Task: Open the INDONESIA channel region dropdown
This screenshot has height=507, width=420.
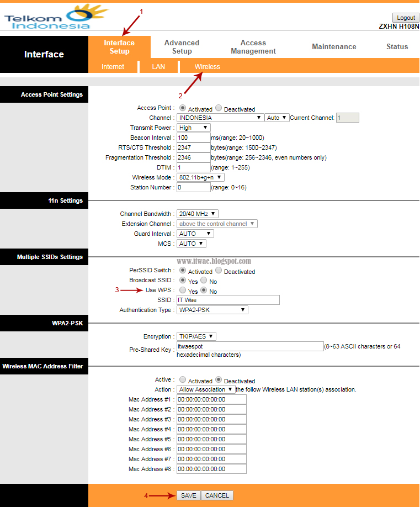Action: 220,118
